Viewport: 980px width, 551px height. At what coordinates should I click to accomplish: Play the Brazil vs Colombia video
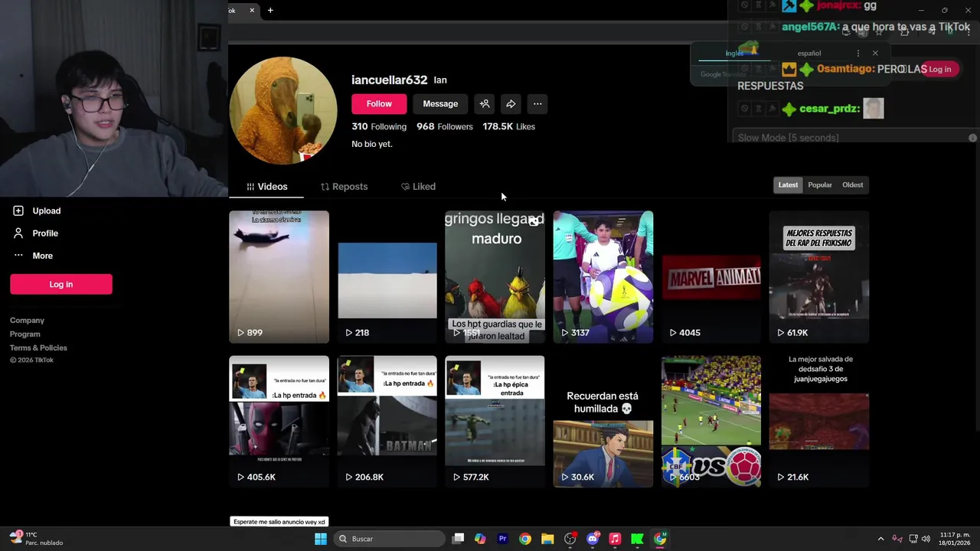point(711,421)
